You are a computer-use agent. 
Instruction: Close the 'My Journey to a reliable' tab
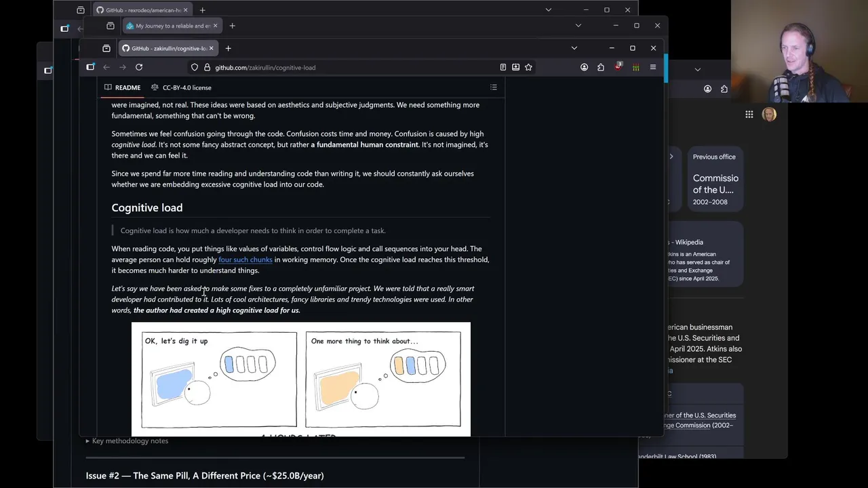click(x=215, y=26)
